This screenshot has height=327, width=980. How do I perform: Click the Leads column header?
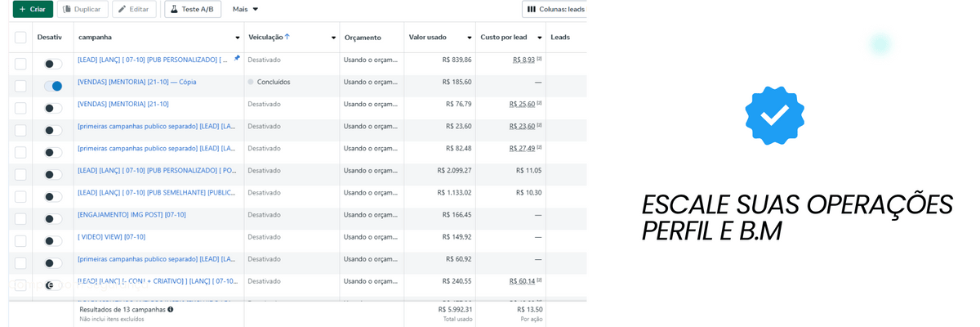point(560,37)
